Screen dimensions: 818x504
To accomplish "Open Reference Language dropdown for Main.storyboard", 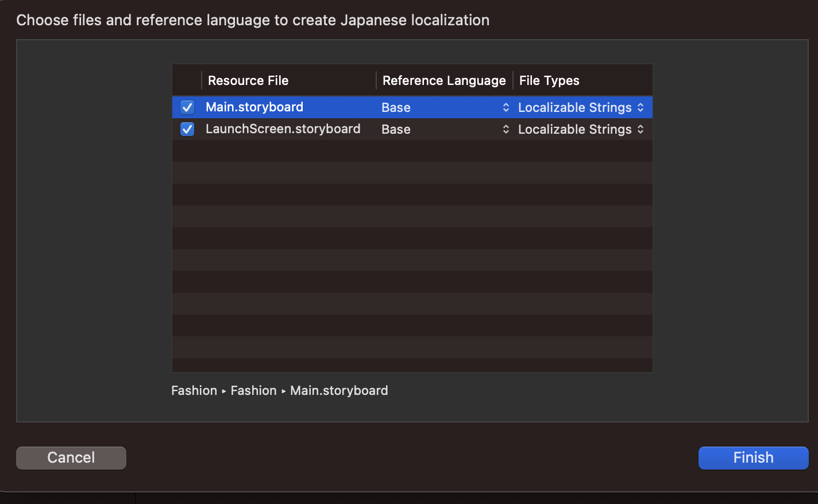I will [445, 107].
